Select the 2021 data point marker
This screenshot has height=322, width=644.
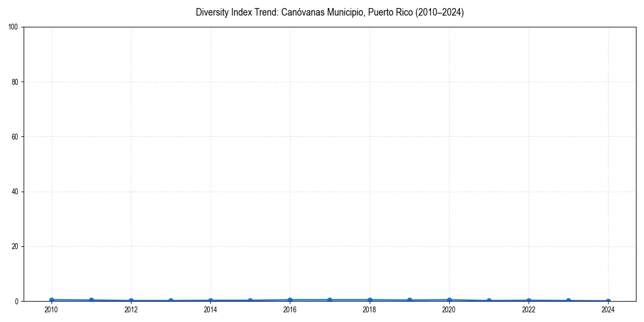488,299
